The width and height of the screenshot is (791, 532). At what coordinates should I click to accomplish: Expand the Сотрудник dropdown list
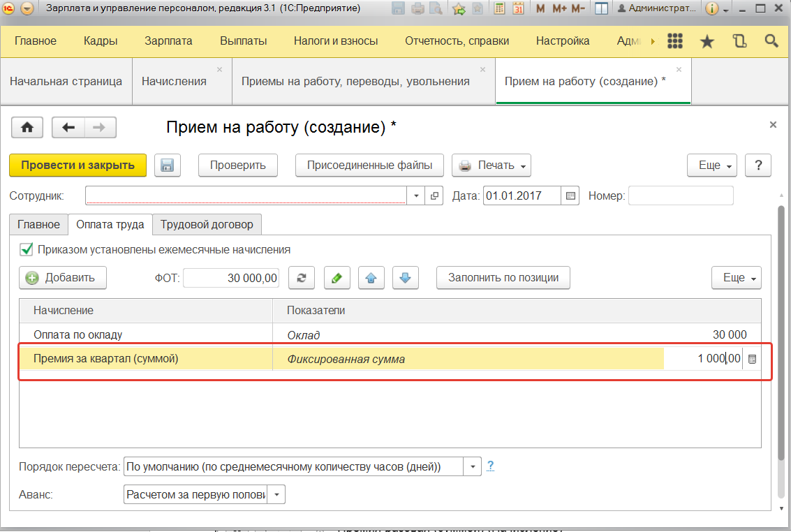[x=415, y=195]
